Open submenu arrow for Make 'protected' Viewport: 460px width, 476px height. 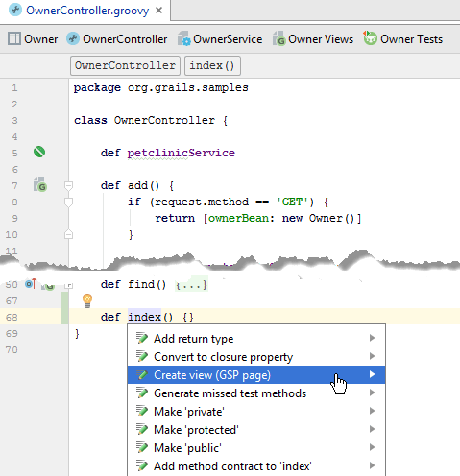(x=372, y=429)
